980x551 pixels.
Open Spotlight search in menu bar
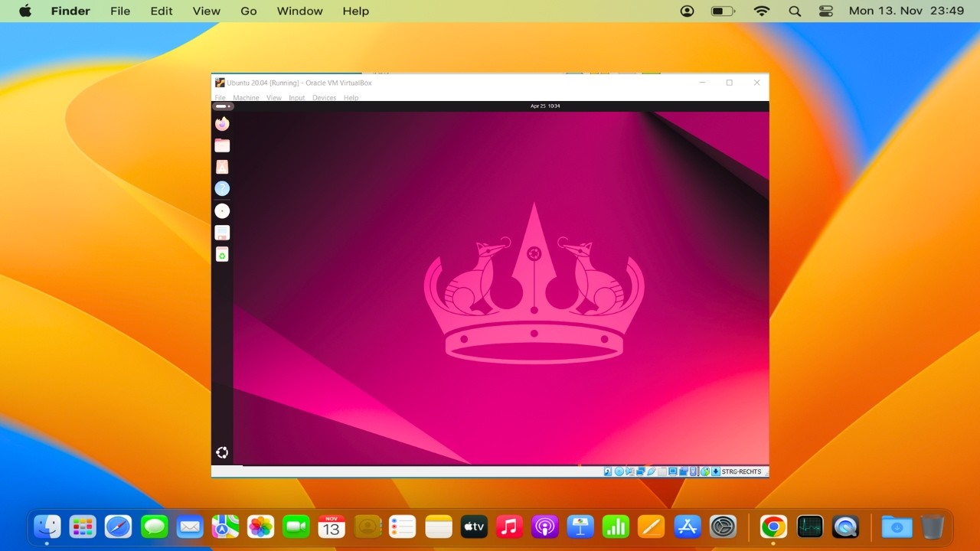(x=795, y=11)
